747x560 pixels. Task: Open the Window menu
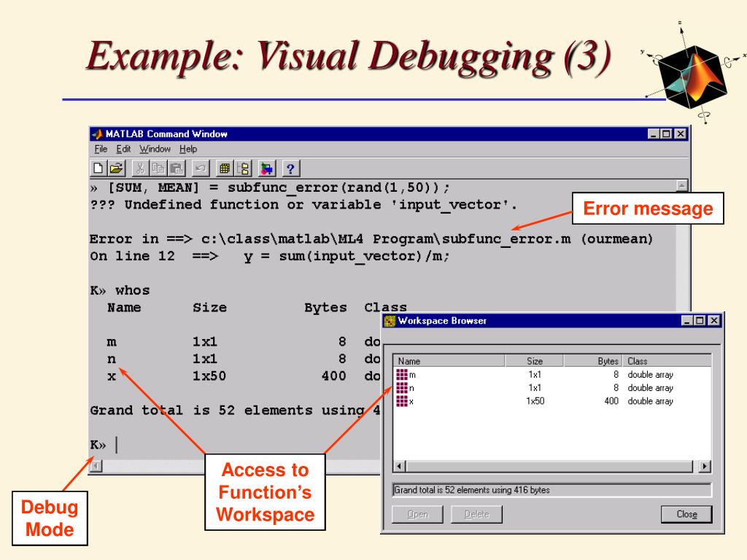click(155, 149)
